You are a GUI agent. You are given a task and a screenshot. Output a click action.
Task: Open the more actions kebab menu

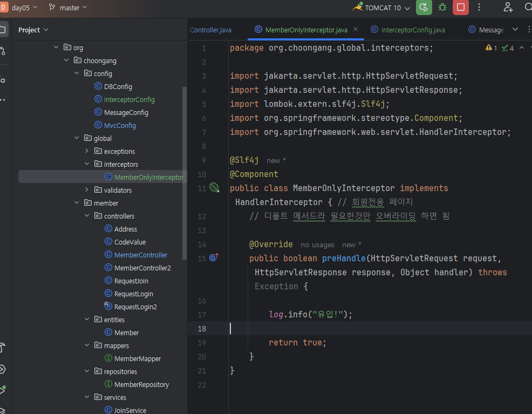point(479,8)
